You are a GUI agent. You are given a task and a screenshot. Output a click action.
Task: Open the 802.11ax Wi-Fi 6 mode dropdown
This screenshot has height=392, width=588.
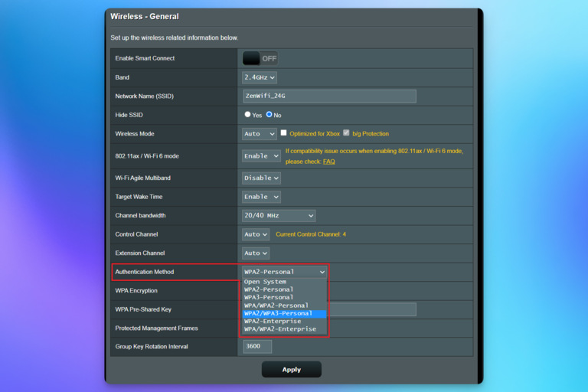pyautogui.click(x=261, y=156)
